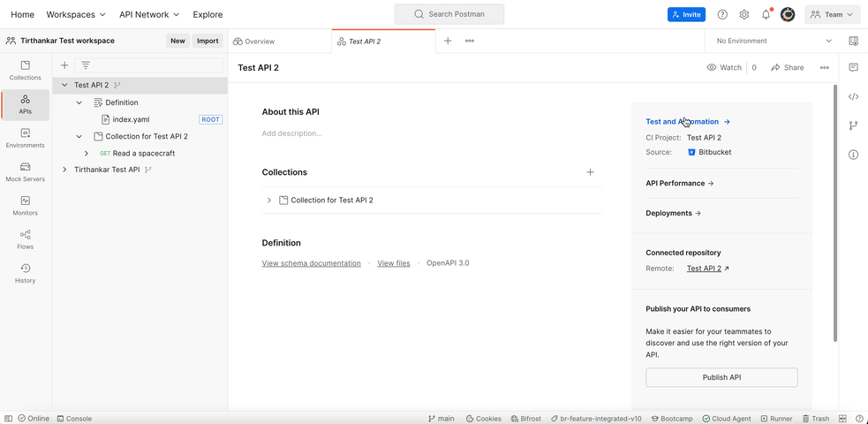Screen dimensions: 868x424
Task: Open the Environments sidebar section
Action: click(26, 139)
